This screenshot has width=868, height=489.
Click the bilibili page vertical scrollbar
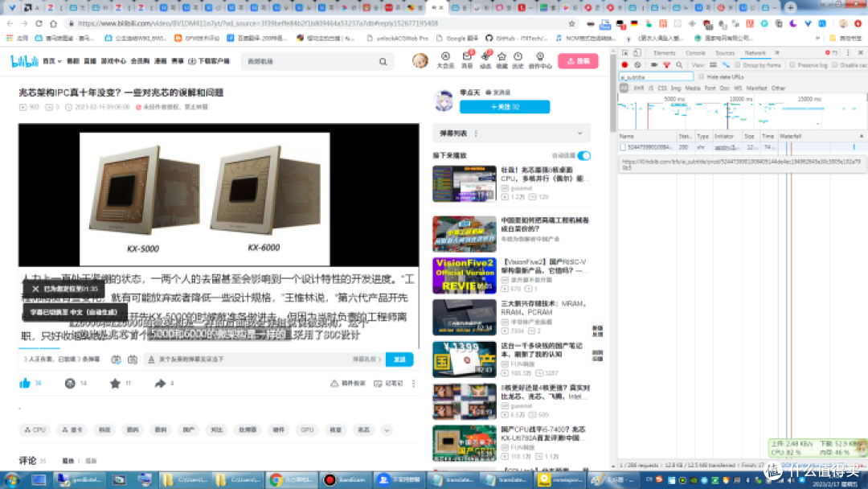tap(612, 92)
